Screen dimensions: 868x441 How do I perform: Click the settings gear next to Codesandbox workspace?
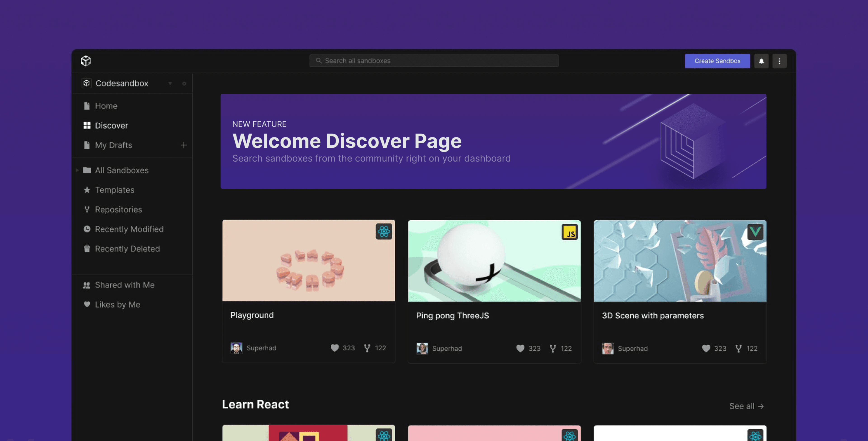[184, 84]
